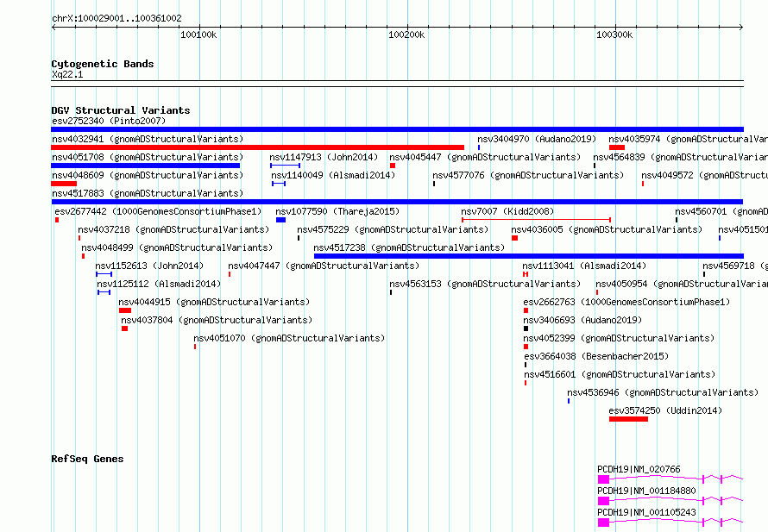Open the nsv4560701 variant label

(721, 211)
